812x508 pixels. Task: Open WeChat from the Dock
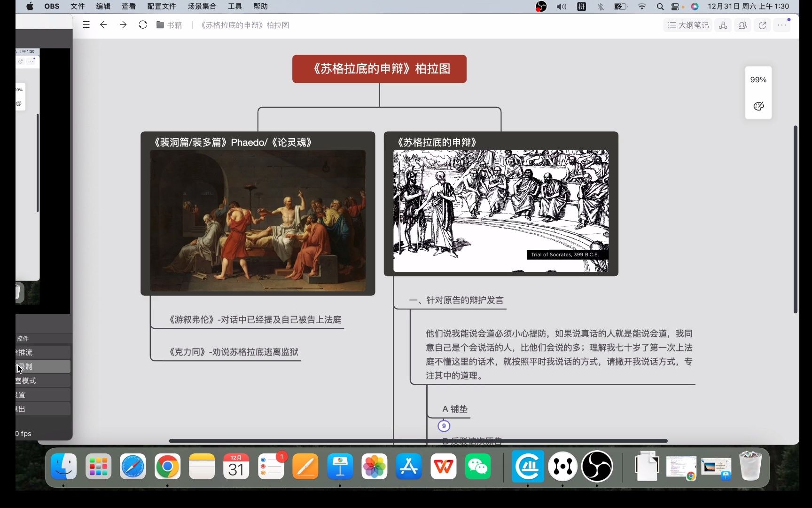478,466
